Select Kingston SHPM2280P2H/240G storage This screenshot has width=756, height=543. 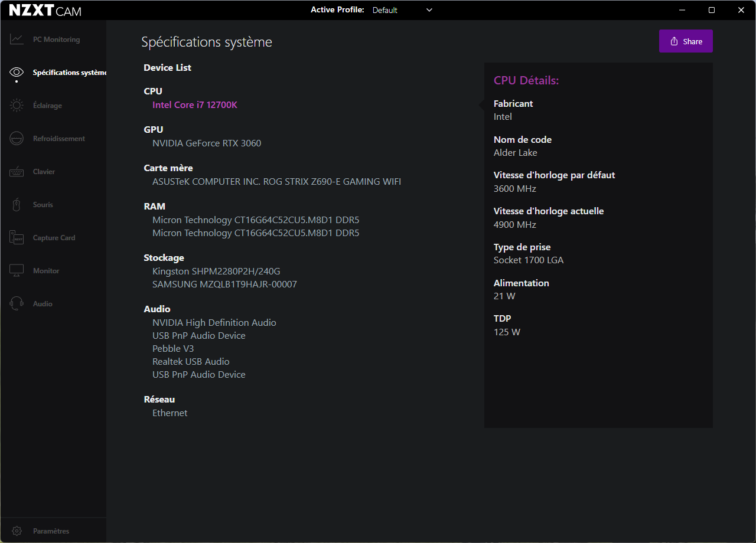tap(216, 271)
